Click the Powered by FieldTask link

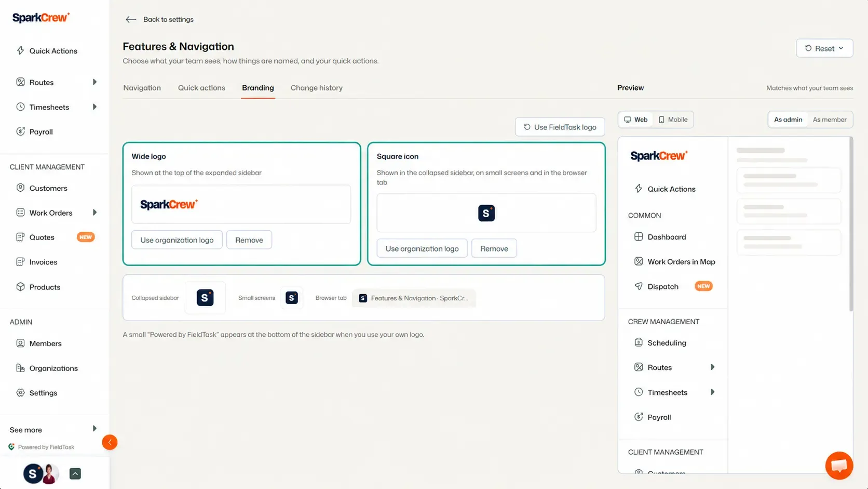[42, 447]
